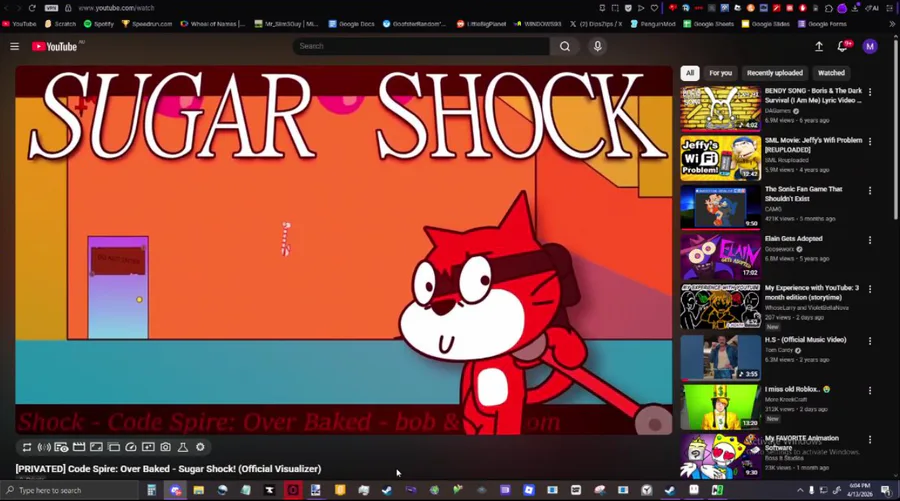This screenshot has height=501, width=900.
Task: Toggle the cards visibility eye icon
Action: click(61, 447)
